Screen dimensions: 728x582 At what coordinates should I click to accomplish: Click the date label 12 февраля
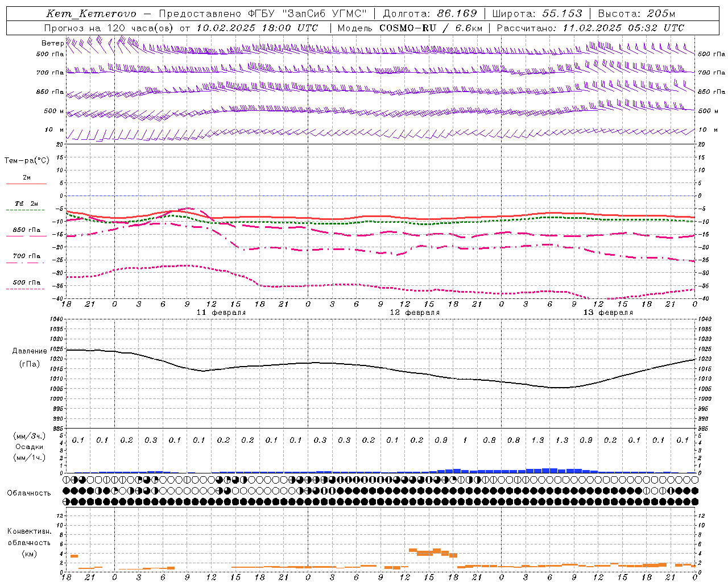[x=415, y=313]
